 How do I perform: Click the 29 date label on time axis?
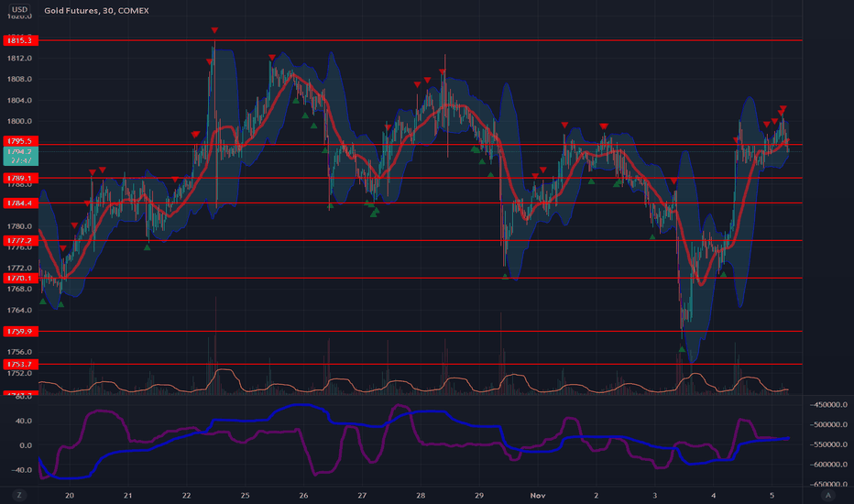point(478,495)
